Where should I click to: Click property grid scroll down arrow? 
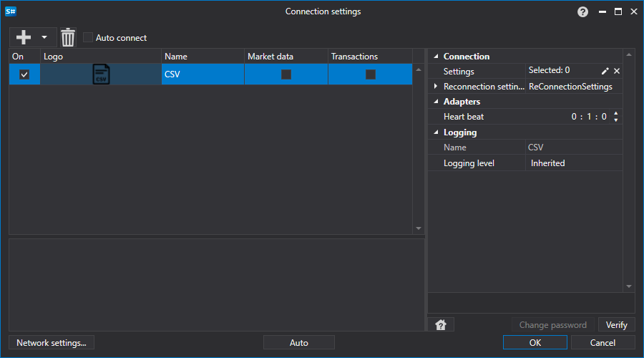[629, 286]
